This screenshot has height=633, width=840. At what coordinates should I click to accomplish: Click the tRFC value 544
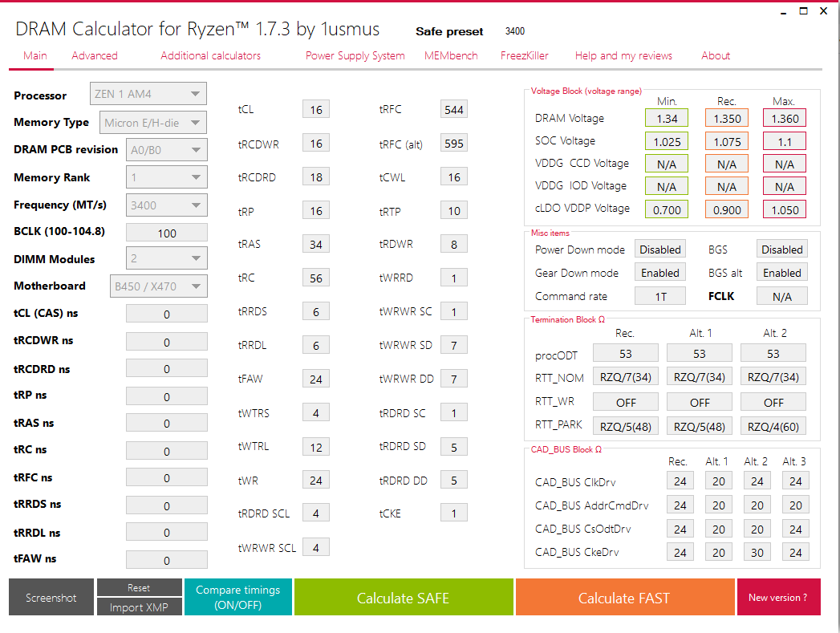tap(454, 109)
